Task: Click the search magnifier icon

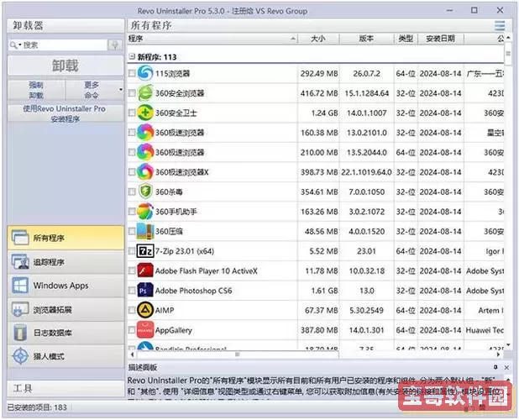Action: pos(13,45)
